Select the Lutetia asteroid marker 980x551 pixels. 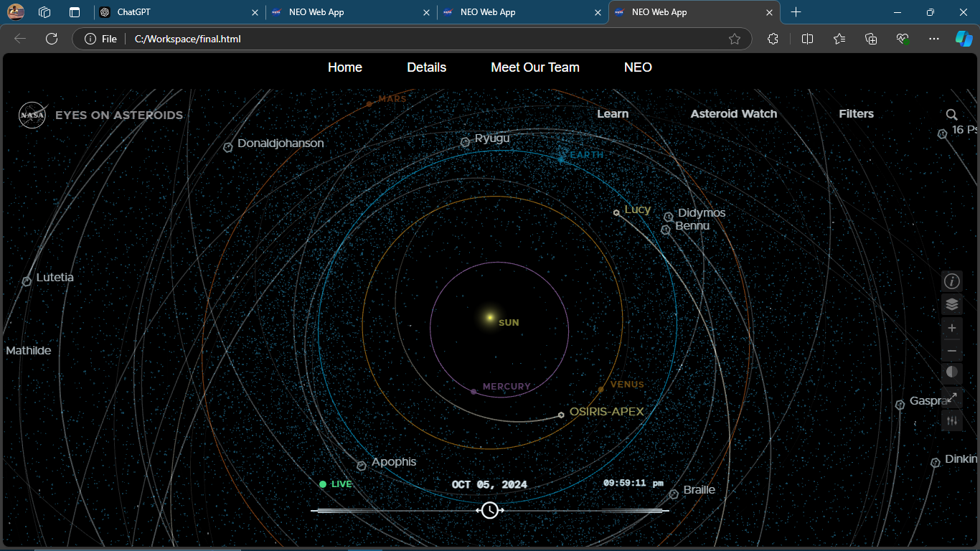coord(27,281)
